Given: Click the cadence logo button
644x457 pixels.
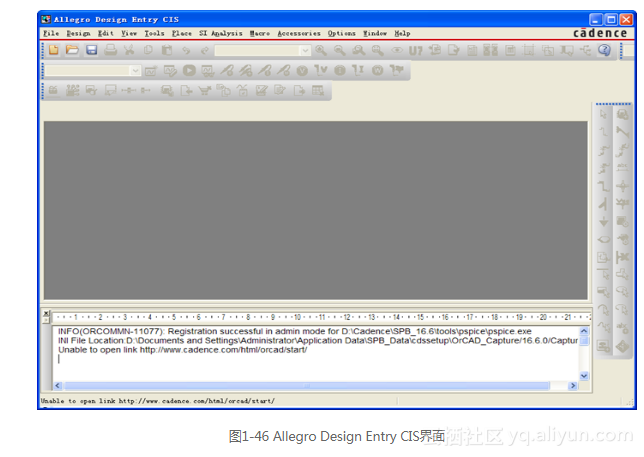Looking at the screenshot, I should pos(601,33).
